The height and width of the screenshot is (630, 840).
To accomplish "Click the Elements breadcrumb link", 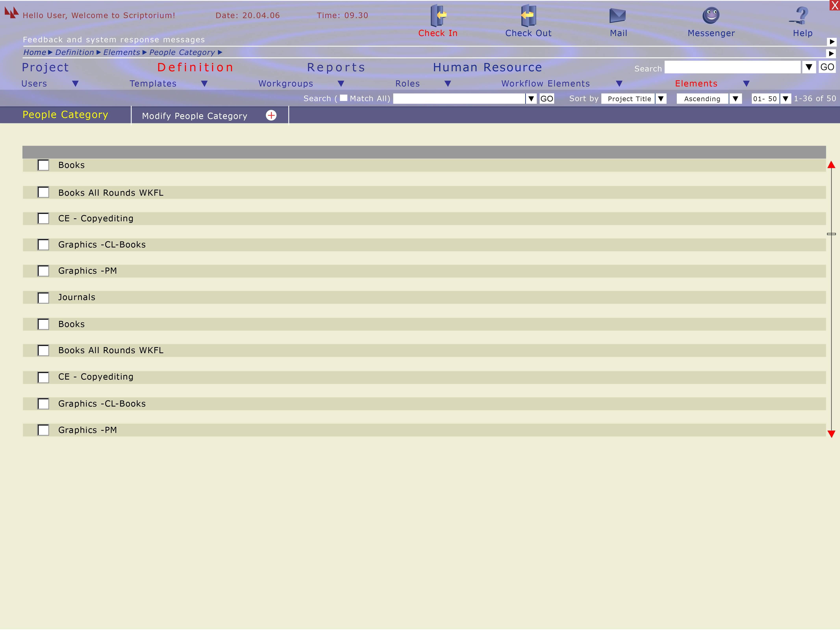I will point(121,52).
